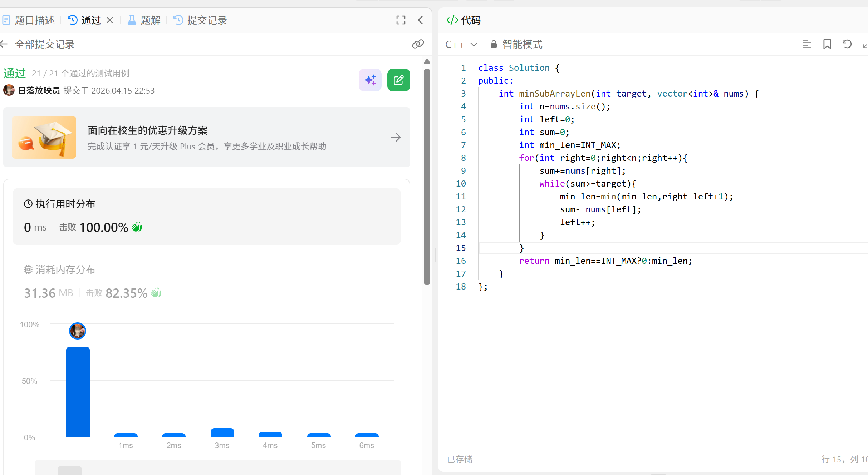The width and height of the screenshot is (868, 475).
Task: Go back with the arrow beside 全部提交记录
Action: pos(4,44)
